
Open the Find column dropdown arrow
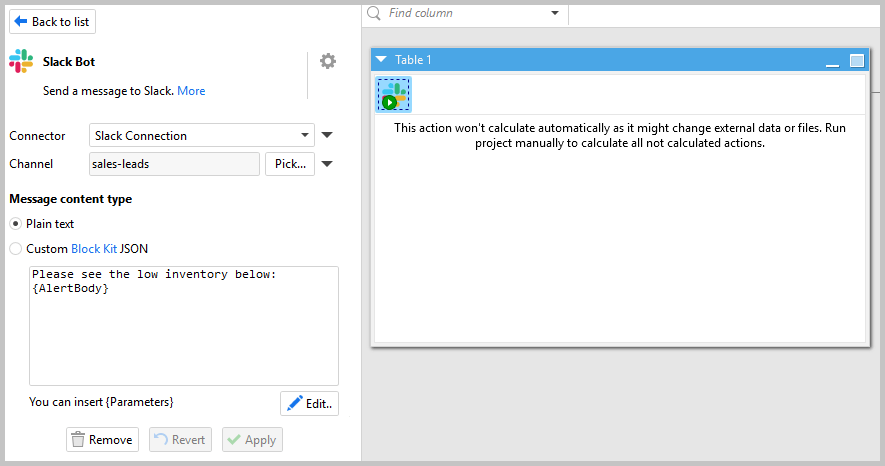pos(555,13)
